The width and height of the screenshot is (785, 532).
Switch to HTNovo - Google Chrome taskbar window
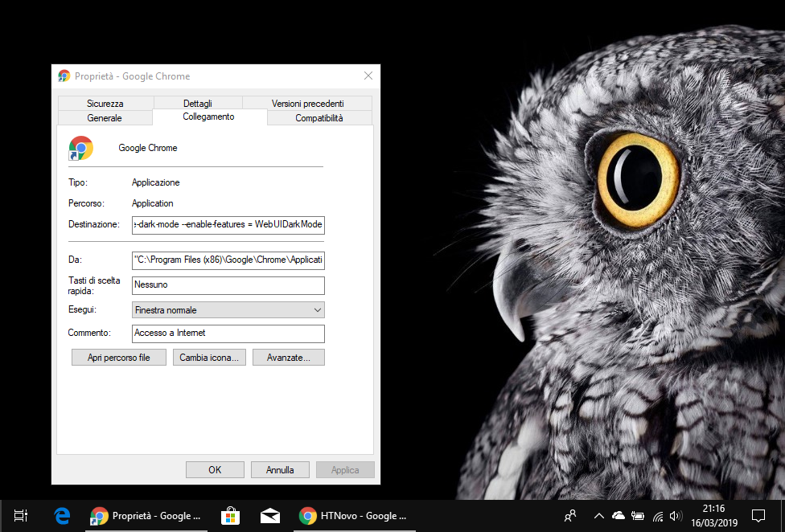point(353,515)
